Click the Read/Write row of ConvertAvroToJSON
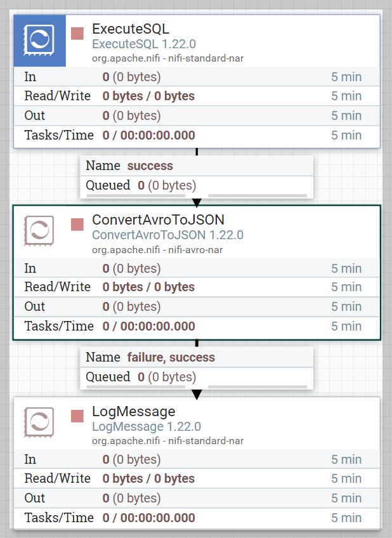 [197, 287]
